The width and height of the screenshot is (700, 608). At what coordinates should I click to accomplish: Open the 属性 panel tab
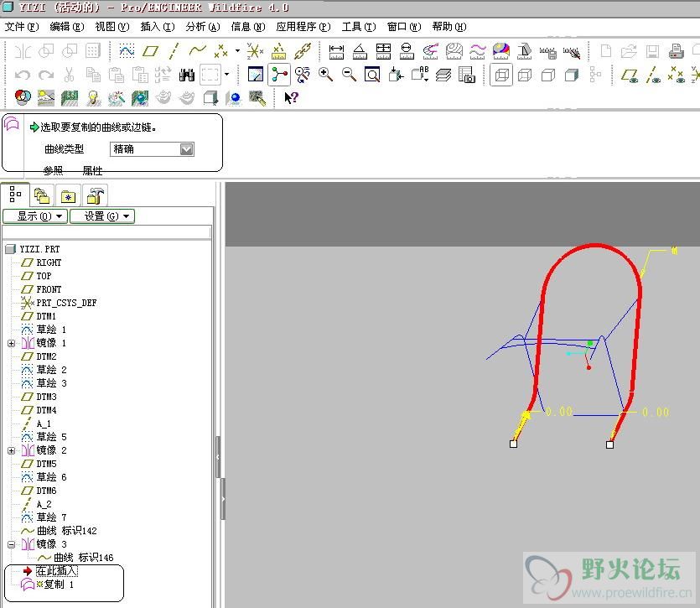pos(92,170)
